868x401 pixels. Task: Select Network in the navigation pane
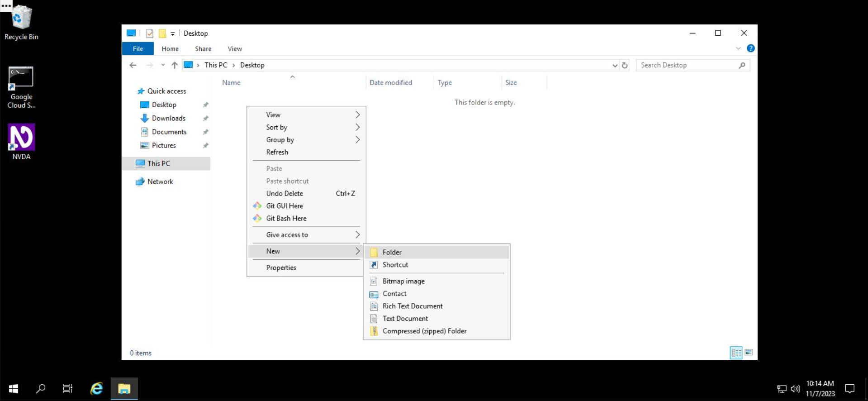(x=160, y=181)
